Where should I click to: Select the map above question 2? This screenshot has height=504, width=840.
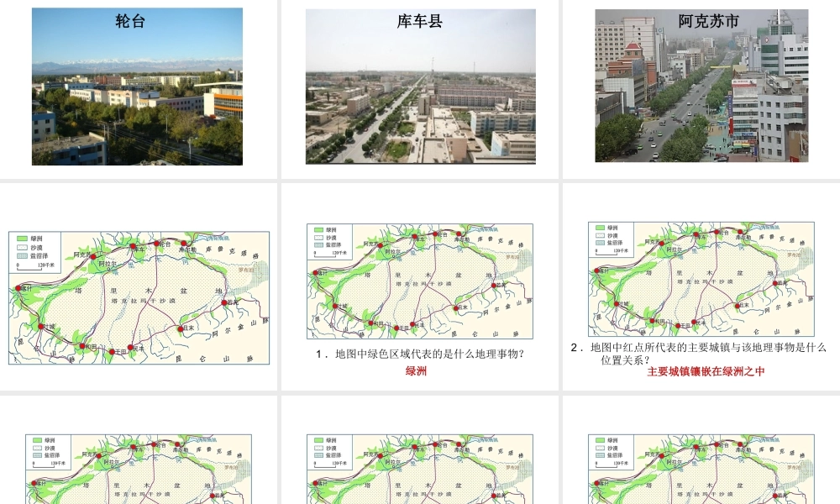(701, 279)
